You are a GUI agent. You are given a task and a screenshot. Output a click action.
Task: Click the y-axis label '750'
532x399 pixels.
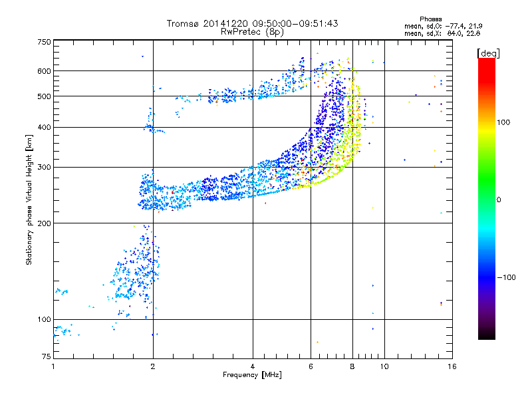click(44, 42)
